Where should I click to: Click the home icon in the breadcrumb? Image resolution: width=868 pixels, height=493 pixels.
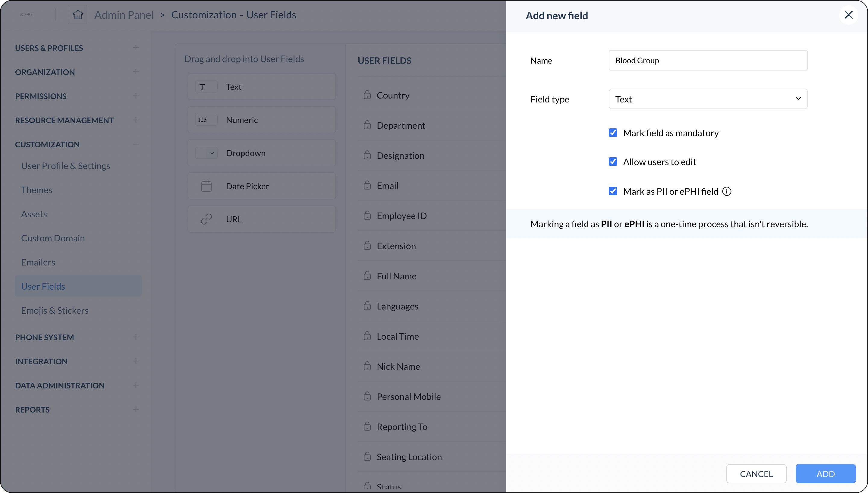[x=77, y=14]
